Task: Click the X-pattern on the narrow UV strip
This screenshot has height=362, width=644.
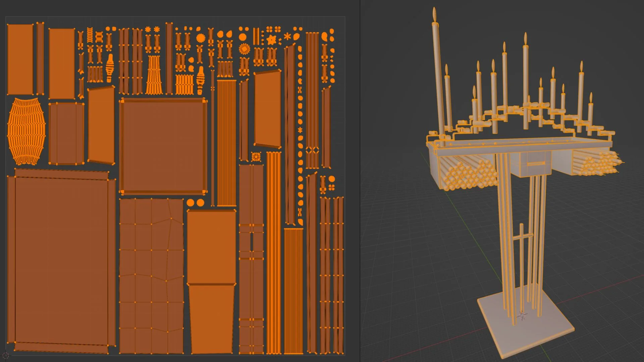Action: pyautogui.click(x=312, y=150)
